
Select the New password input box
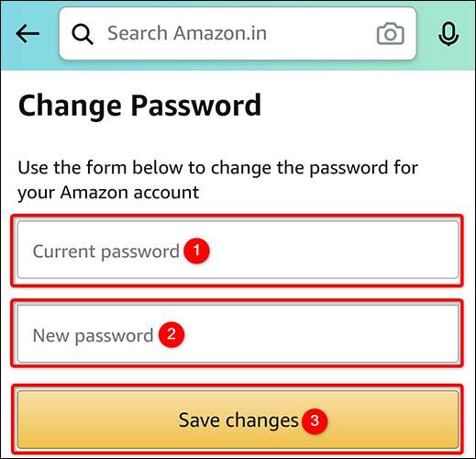[238, 333]
